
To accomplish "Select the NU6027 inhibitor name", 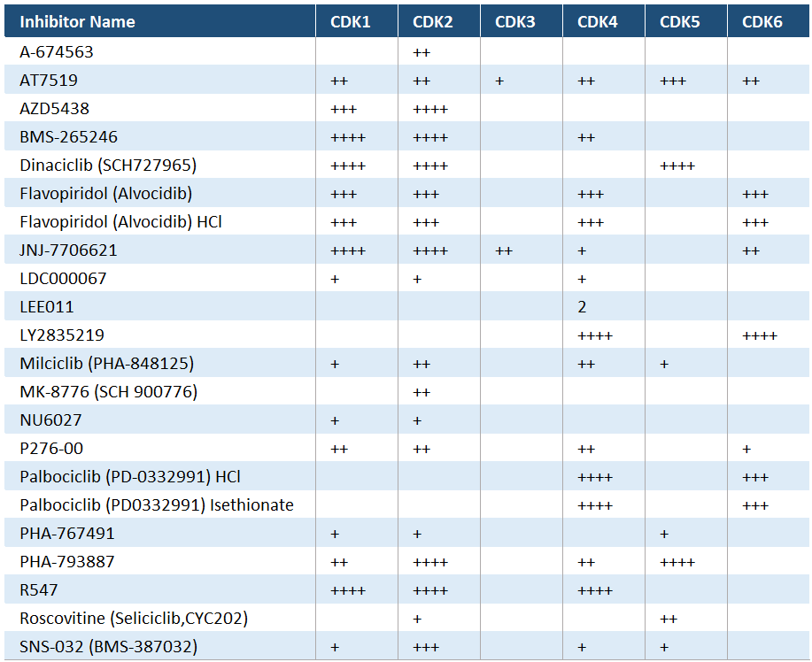I will click(x=50, y=420).
